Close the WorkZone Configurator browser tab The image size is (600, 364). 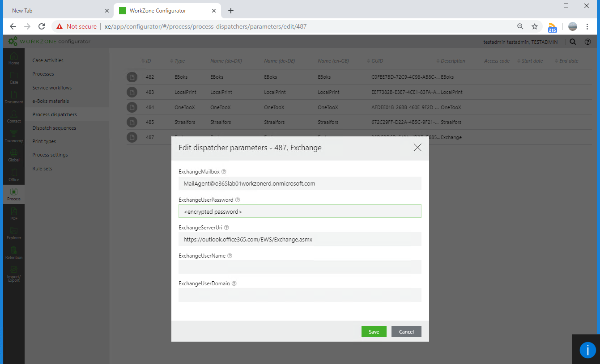(214, 11)
